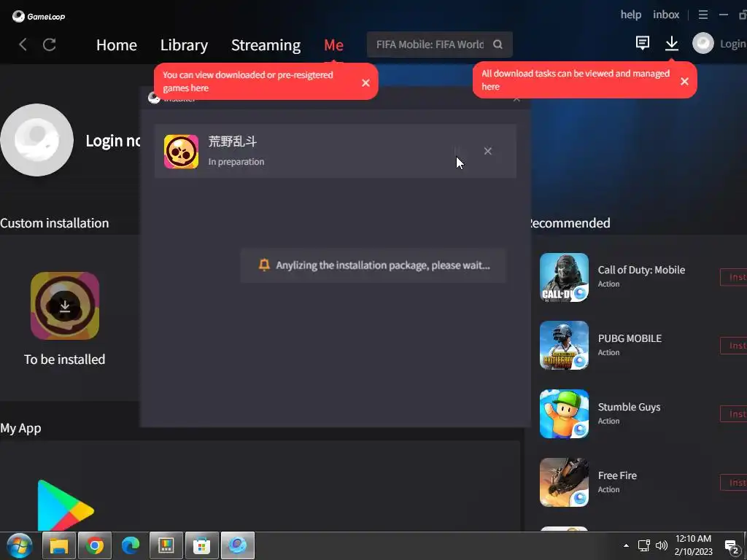747x560 pixels.
Task: Click the Call of Duty: Mobile title
Action: click(641, 270)
